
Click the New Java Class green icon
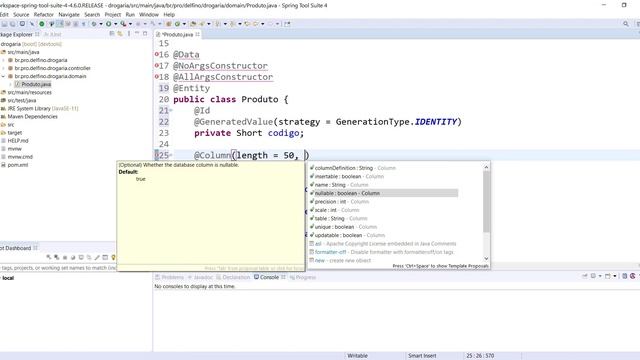(177, 24)
